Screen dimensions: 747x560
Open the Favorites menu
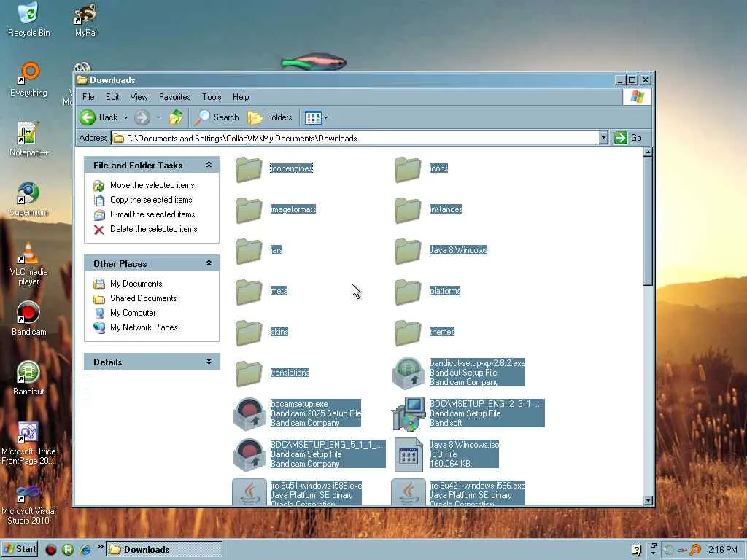175,97
